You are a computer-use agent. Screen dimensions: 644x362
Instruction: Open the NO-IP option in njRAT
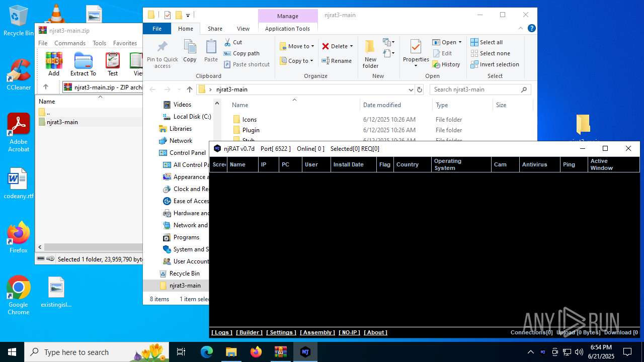pyautogui.click(x=349, y=332)
